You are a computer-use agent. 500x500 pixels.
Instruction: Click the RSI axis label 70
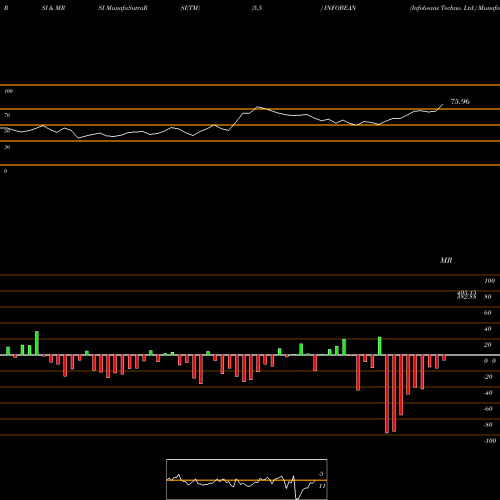7,115
